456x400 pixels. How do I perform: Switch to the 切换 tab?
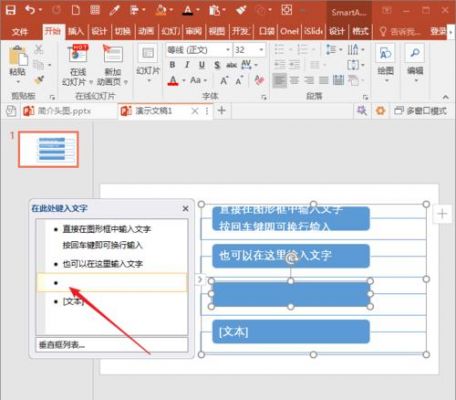(x=123, y=31)
